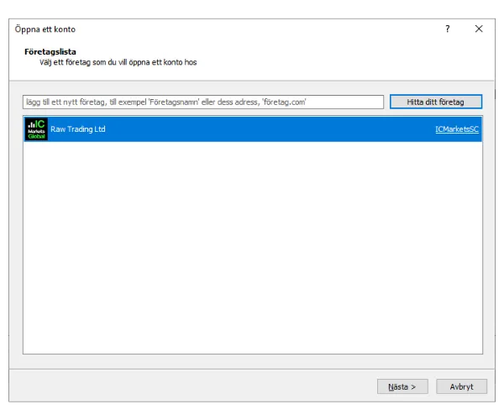Proceed with the Nästa button

pyautogui.click(x=402, y=386)
